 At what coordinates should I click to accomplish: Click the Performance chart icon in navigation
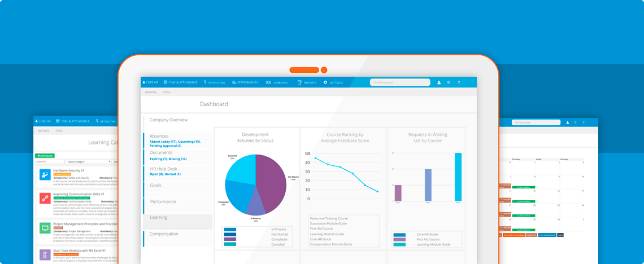click(234, 82)
